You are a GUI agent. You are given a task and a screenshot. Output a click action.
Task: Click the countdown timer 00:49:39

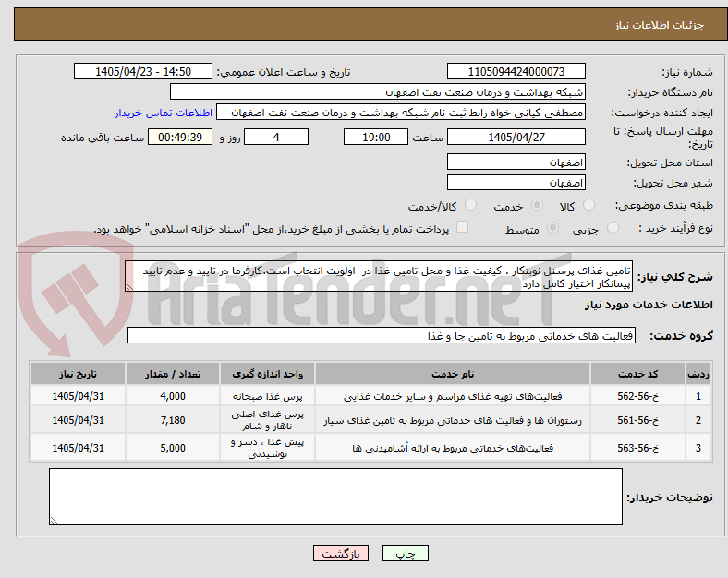(180, 137)
